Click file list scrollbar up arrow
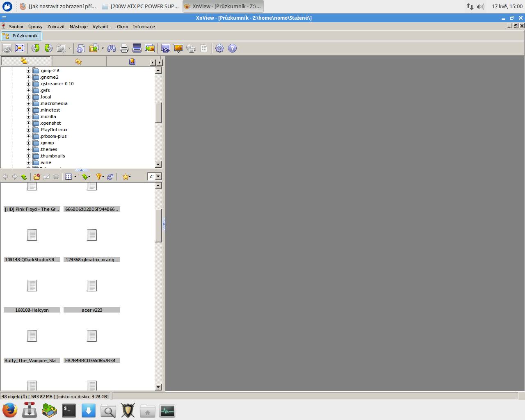This screenshot has height=420, width=525. click(158, 186)
